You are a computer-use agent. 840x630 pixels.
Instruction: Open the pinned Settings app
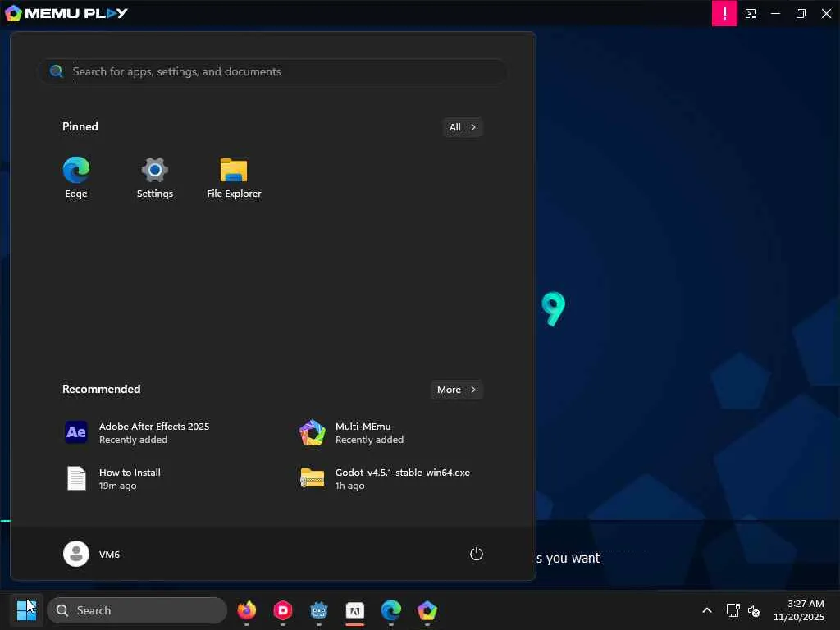pyautogui.click(x=155, y=178)
